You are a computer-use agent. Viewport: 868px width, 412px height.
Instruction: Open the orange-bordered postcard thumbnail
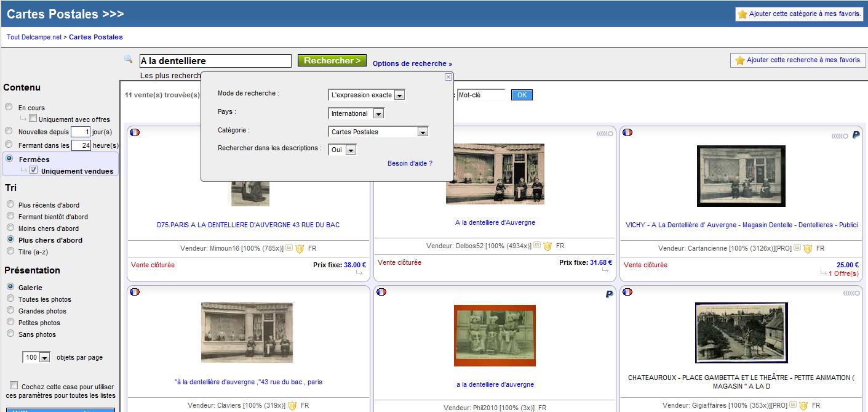(495, 335)
